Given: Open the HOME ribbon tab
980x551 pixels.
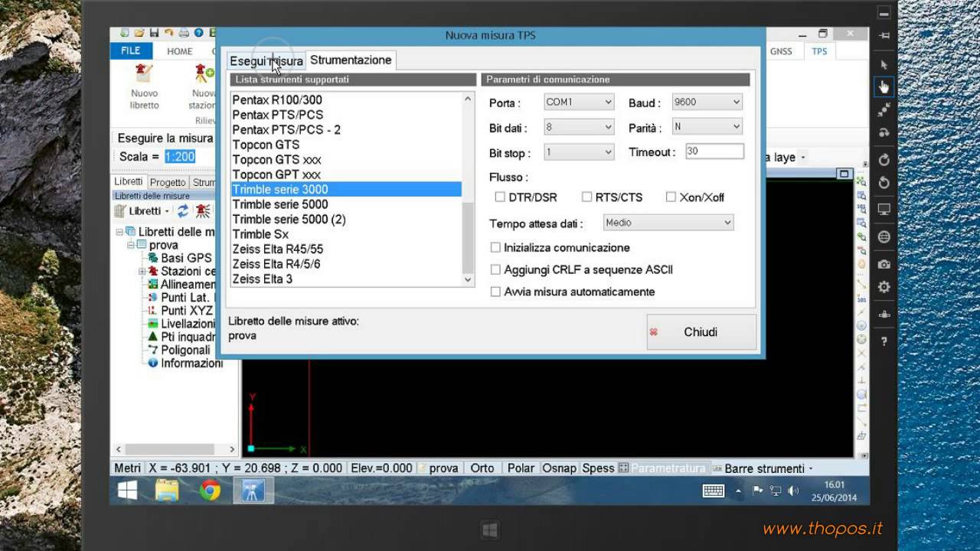Looking at the screenshot, I should pos(180,51).
